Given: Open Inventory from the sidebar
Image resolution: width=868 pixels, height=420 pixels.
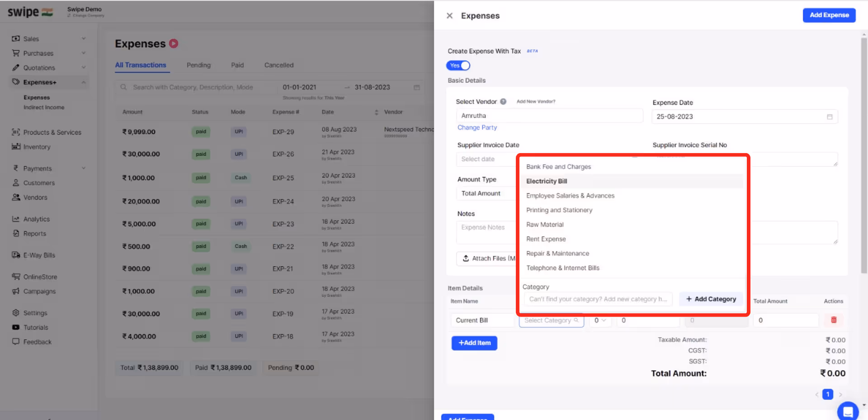Looking at the screenshot, I should pos(31,147).
